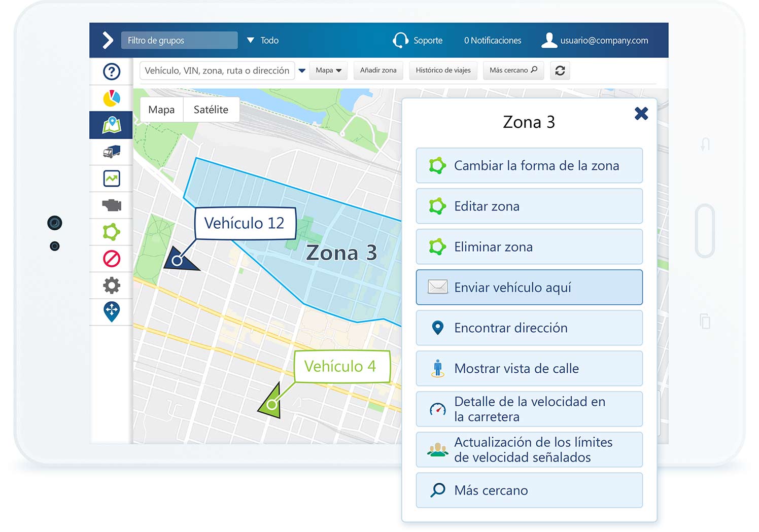Open the zones polygon icon in sidebar
This screenshot has width=759, height=532.
click(x=112, y=232)
